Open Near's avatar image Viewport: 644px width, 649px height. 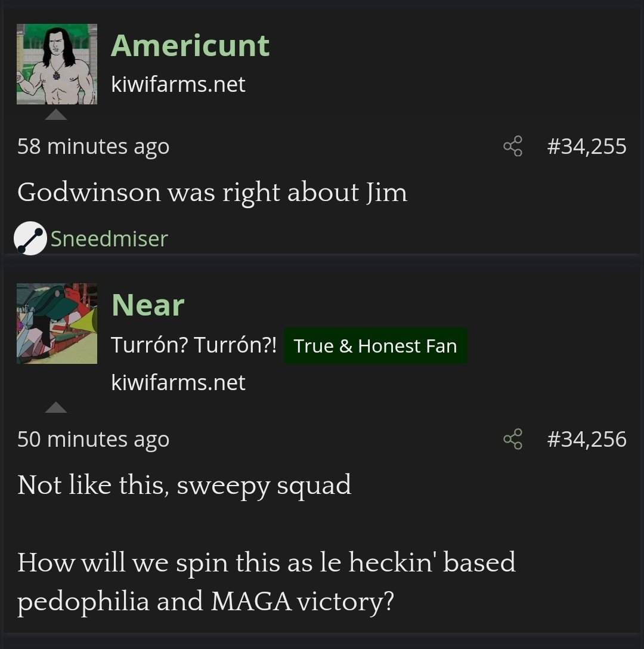[x=57, y=324]
